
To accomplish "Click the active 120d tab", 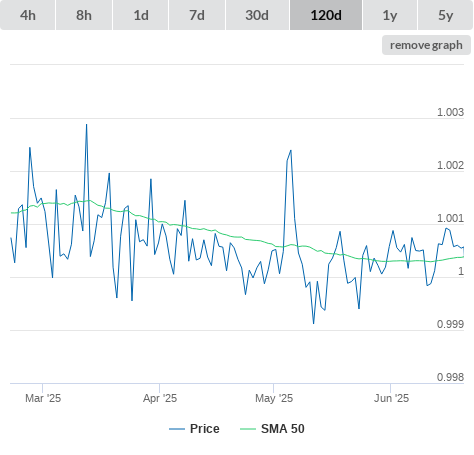I will pyautogui.click(x=326, y=15).
